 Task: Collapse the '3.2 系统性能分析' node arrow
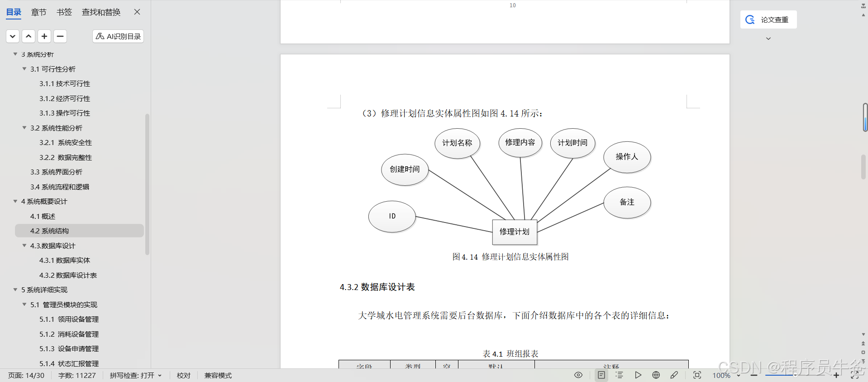point(24,128)
